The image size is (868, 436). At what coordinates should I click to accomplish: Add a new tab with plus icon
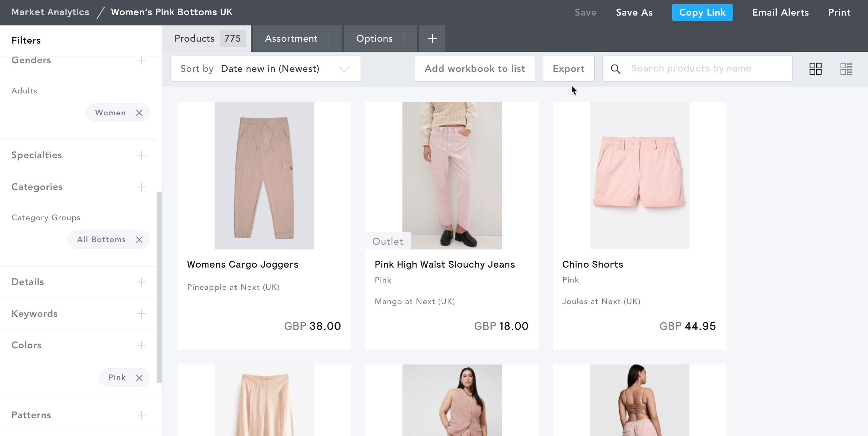tap(432, 38)
